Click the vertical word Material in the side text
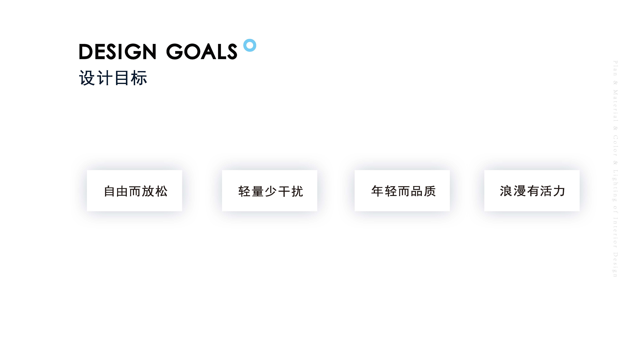644x362 pixels. pos(615,105)
